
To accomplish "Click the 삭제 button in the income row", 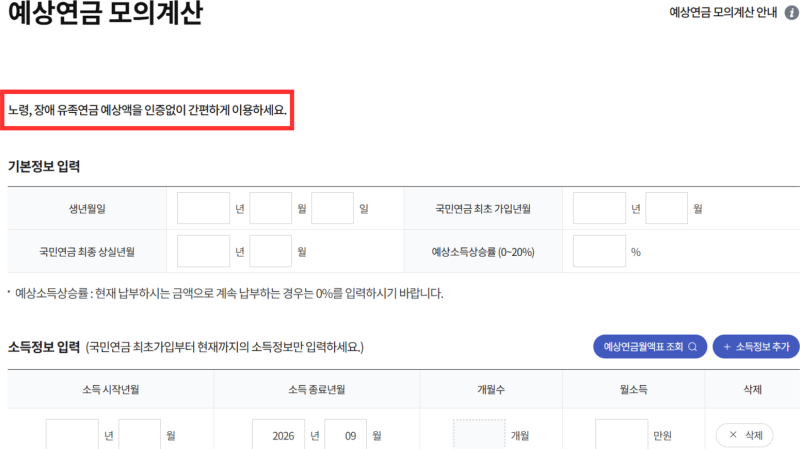I will 744,435.
